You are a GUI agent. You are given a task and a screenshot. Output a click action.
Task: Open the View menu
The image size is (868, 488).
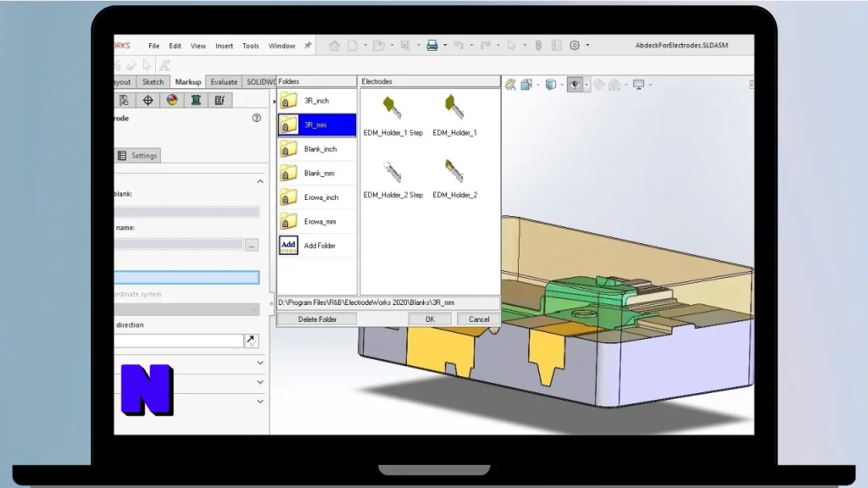tap(198, 46)
